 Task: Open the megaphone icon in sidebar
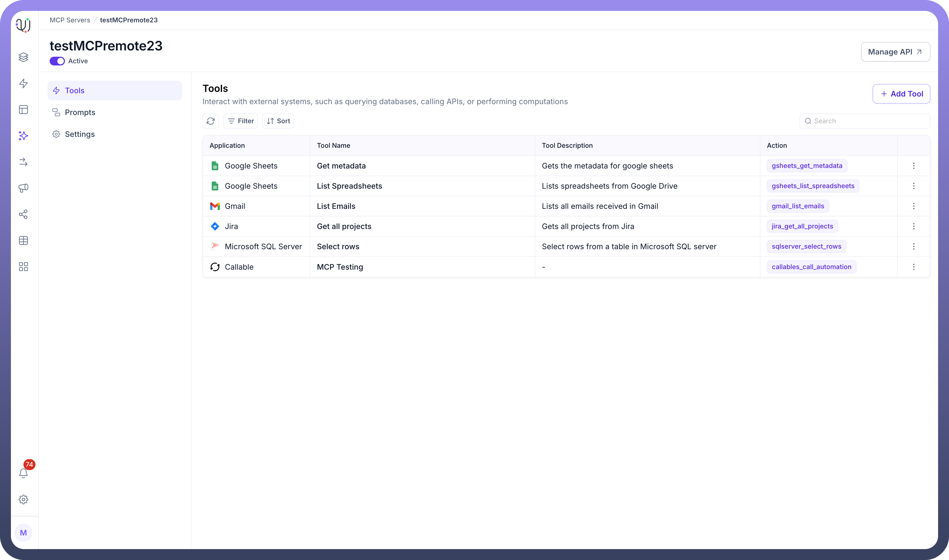pos(23,188)
